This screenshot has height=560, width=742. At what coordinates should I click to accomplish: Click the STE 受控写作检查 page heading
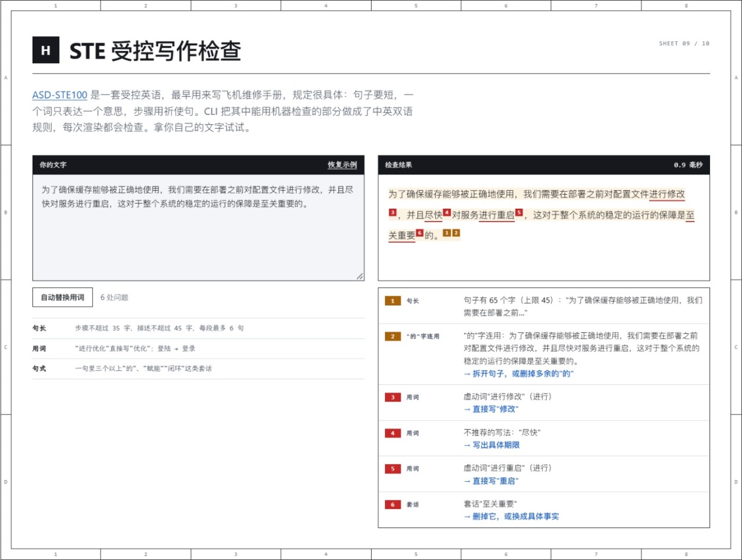tap(155, 51)
